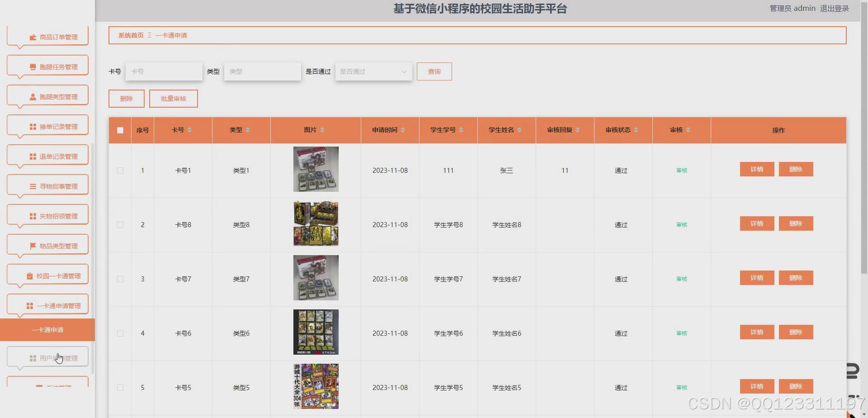This screenshot has height=418, width=868.
Task: Sort by 申请时间 column arrows
Action: tap(403, 130)
